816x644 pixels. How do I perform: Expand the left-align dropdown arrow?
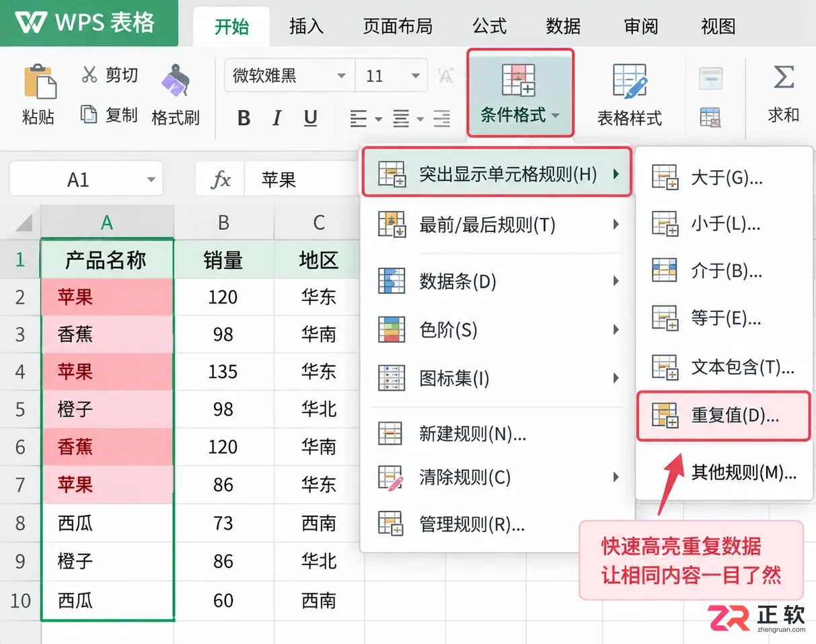tap(379, 120)
